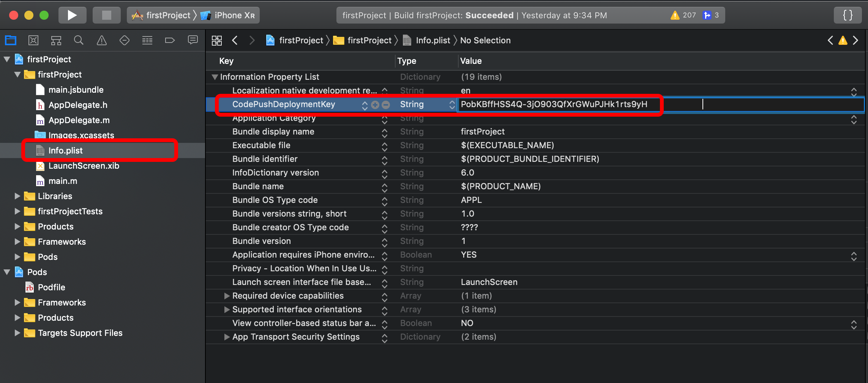This screenshot has height=383, width=868.
Task: Open the CodePushDeploymentKey type String popup
Action: [452, 104]
